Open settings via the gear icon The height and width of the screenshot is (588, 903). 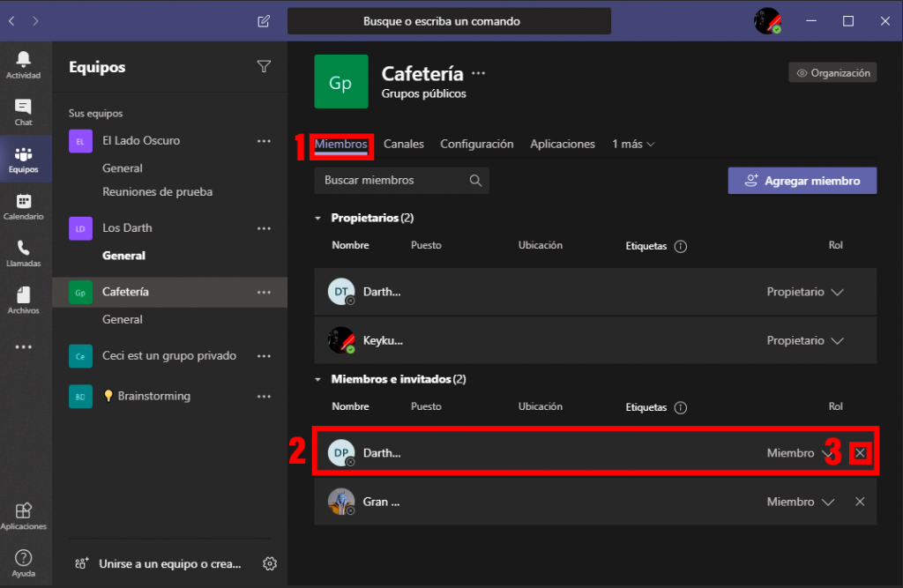pos(270,562)
